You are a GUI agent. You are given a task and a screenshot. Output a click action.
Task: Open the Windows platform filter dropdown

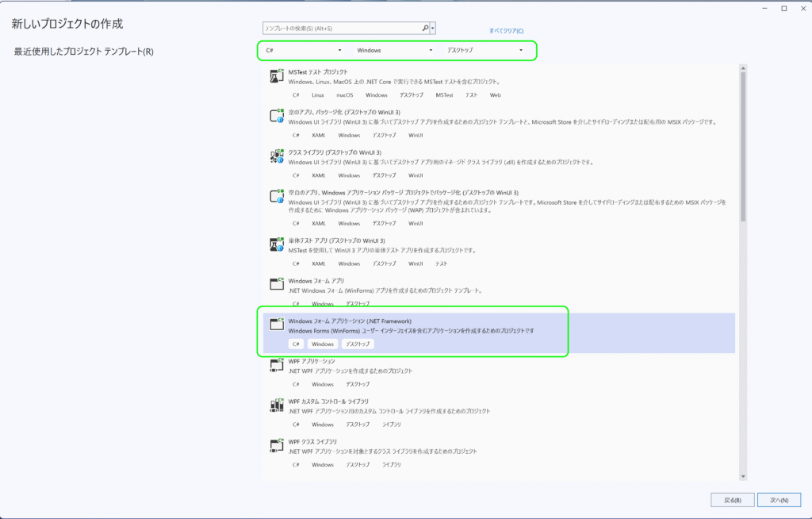(x=395, y=50)
